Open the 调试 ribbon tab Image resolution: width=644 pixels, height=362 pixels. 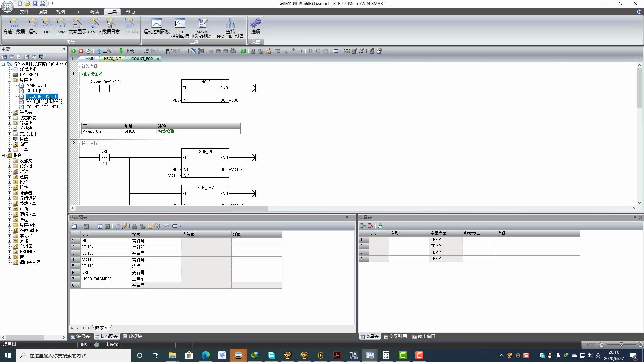point(94,12)
